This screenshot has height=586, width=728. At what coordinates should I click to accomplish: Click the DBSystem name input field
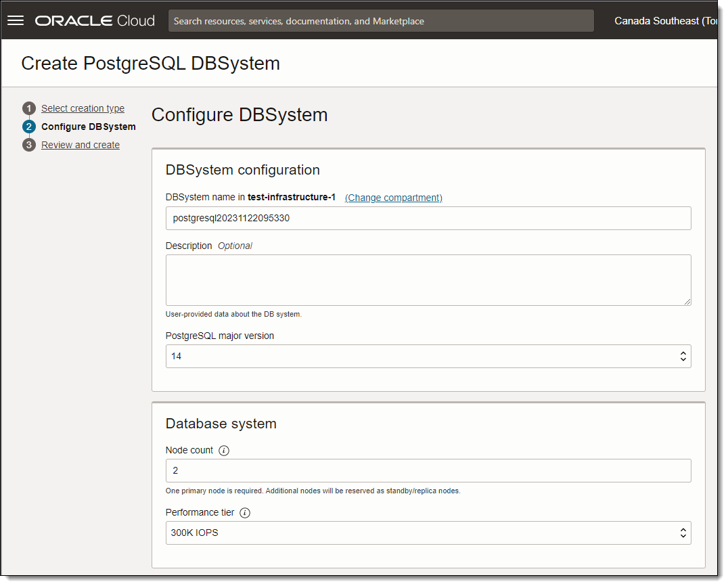tap(428, 219)
